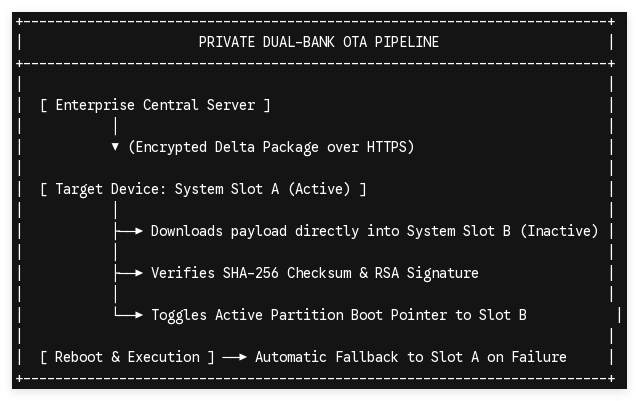This screenshot has height=401, width=639.
Task: Click the arrow pointing to Downloads payload
Action: [x=129, y=231]
